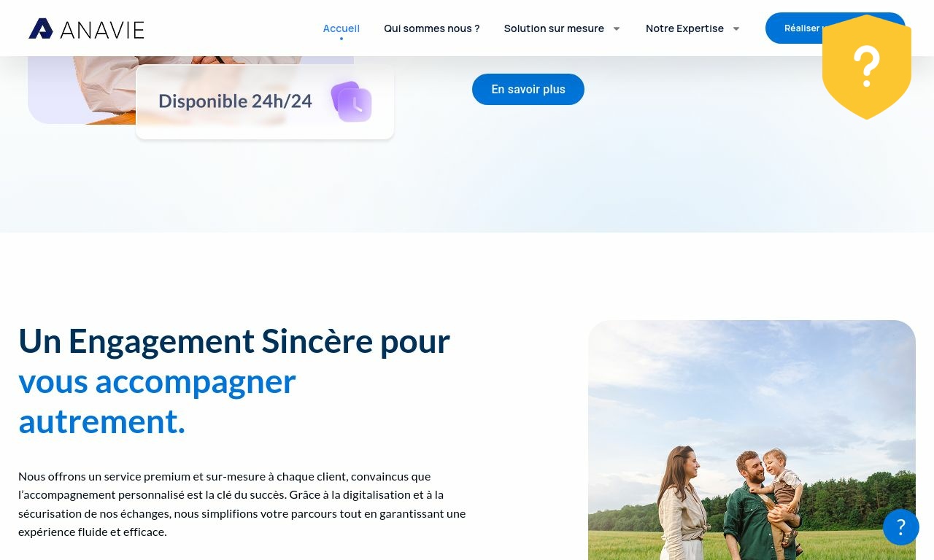934x560 pixels.
Task: Click the blue vous accompagner autrement heading
Action: coord(157,401)
